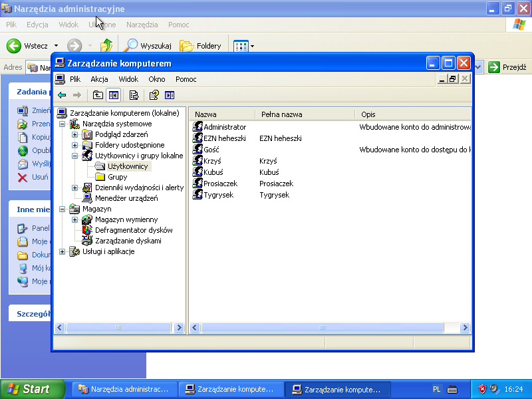Open the Widok menu in Zarządzanie komputerem
The height and width of the screenshot is (399, 532).
(128, 79)
